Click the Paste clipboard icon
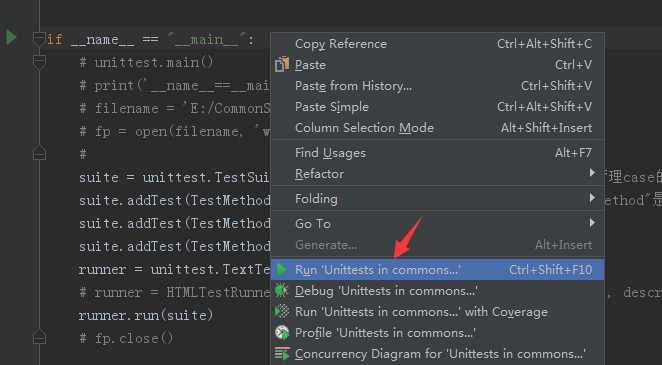 [x=282, y=65]
